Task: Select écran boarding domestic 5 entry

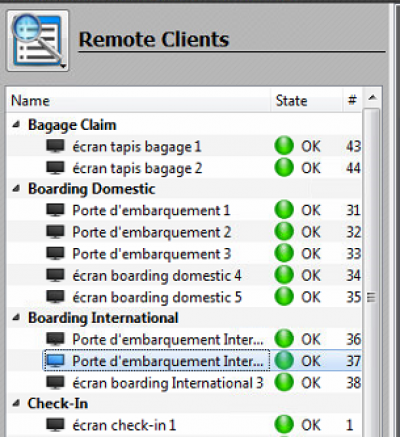Action: [x=184, y=297]
